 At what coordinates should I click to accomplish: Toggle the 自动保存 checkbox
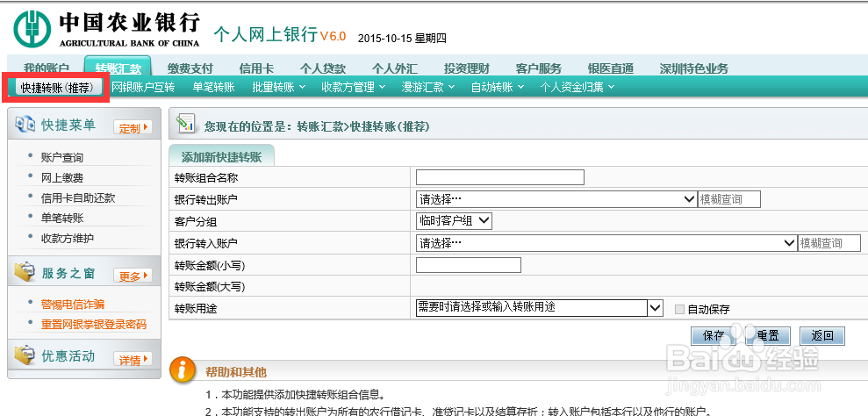click(679, 309)
